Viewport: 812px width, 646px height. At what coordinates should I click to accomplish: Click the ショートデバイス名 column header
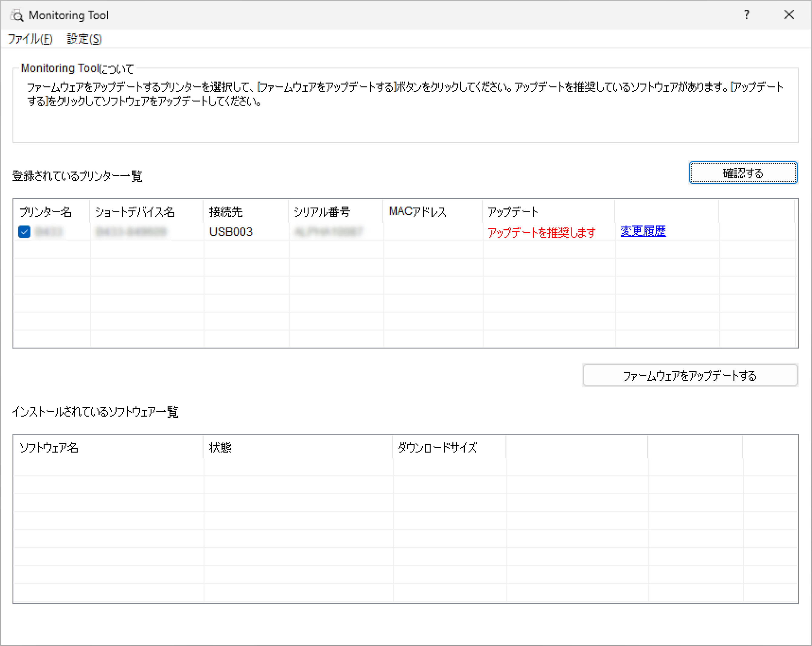147,212
